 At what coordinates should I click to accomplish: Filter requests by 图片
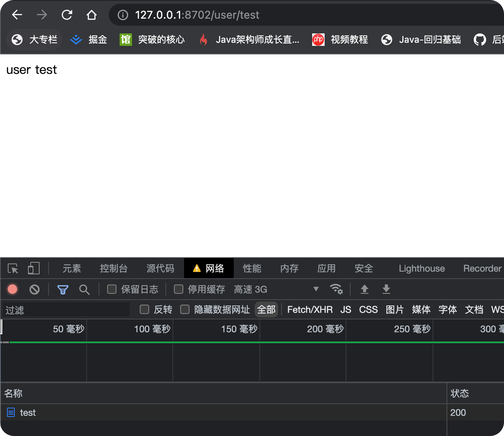click(x=395, y=310)
